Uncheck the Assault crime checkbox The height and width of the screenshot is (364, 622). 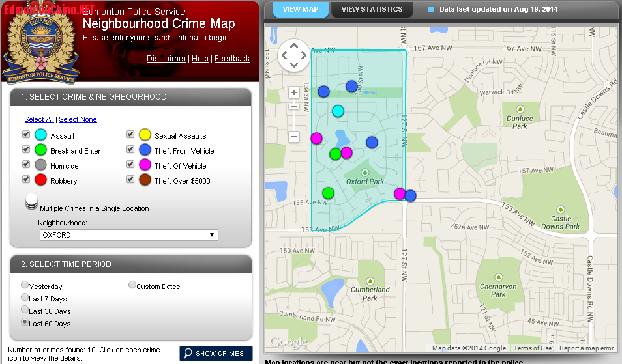[x=26, y=134]
